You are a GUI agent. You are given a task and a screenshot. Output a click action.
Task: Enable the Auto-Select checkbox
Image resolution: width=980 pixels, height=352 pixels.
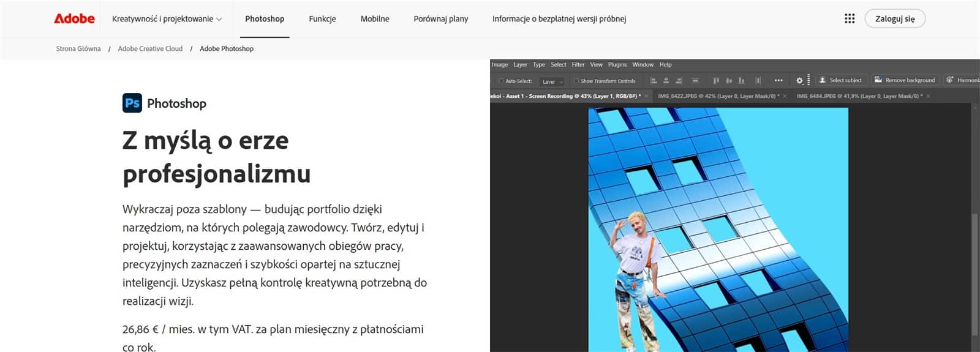(x=501, y=81)
